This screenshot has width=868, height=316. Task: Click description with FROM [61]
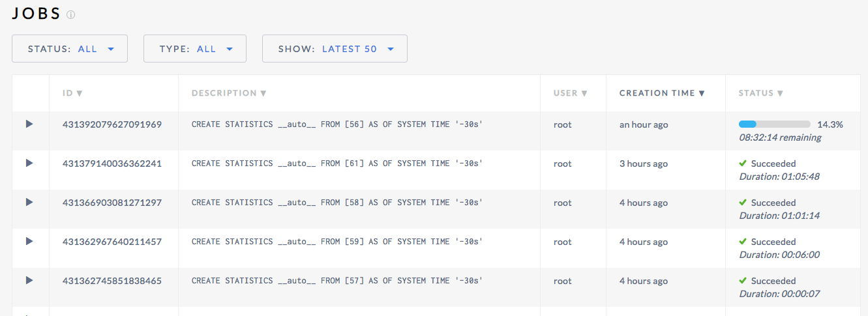point(337,164)
